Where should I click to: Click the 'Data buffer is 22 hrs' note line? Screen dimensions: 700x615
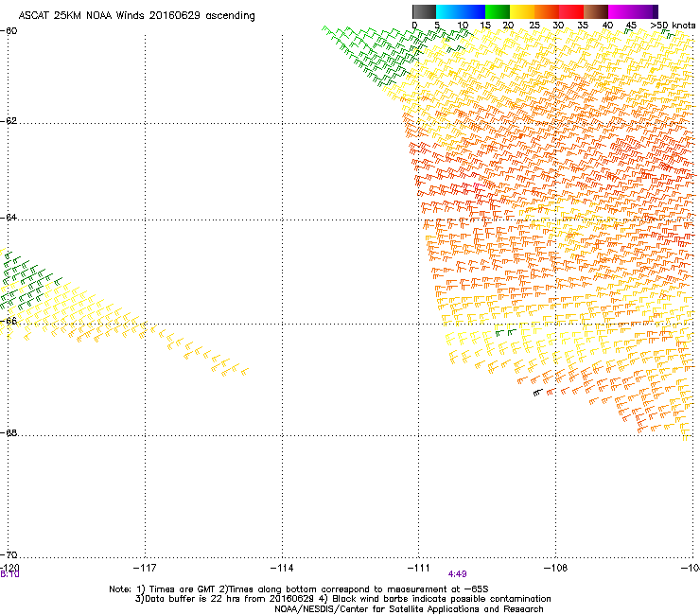[x=342, y=599]
